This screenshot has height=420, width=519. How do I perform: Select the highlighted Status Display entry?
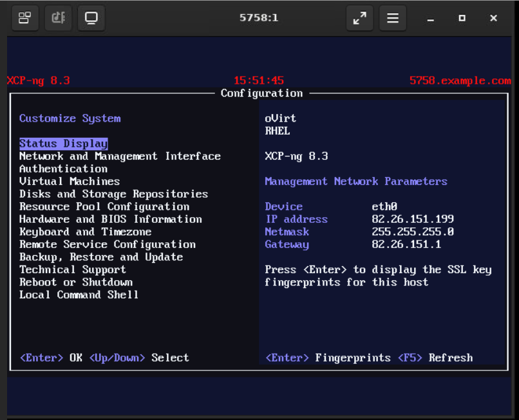(63, 144)
